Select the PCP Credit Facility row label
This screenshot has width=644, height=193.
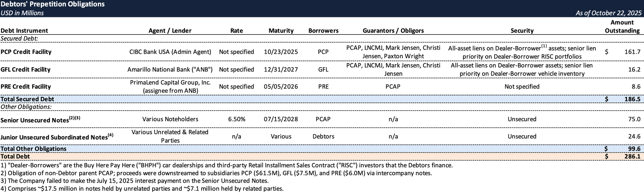[26, 52]
